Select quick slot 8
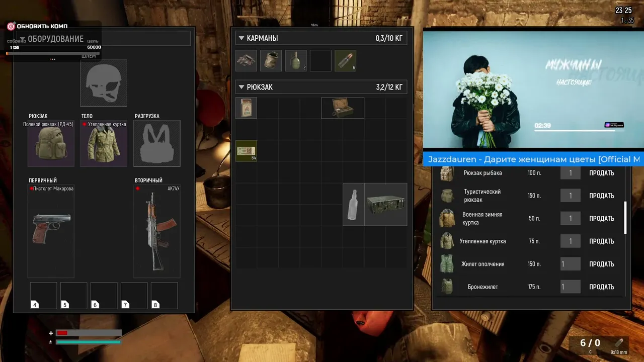The width and height of the screenshot is (644, 362). point(164,296)
